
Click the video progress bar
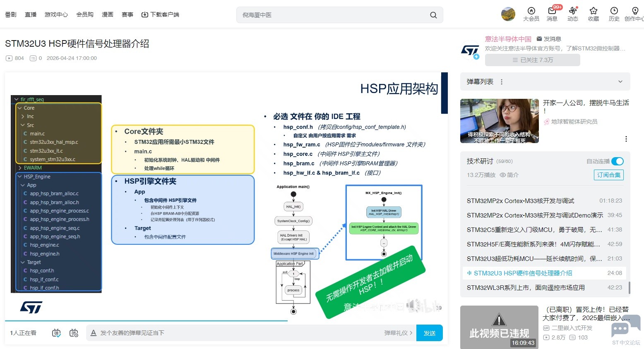[x=226, y=320]
